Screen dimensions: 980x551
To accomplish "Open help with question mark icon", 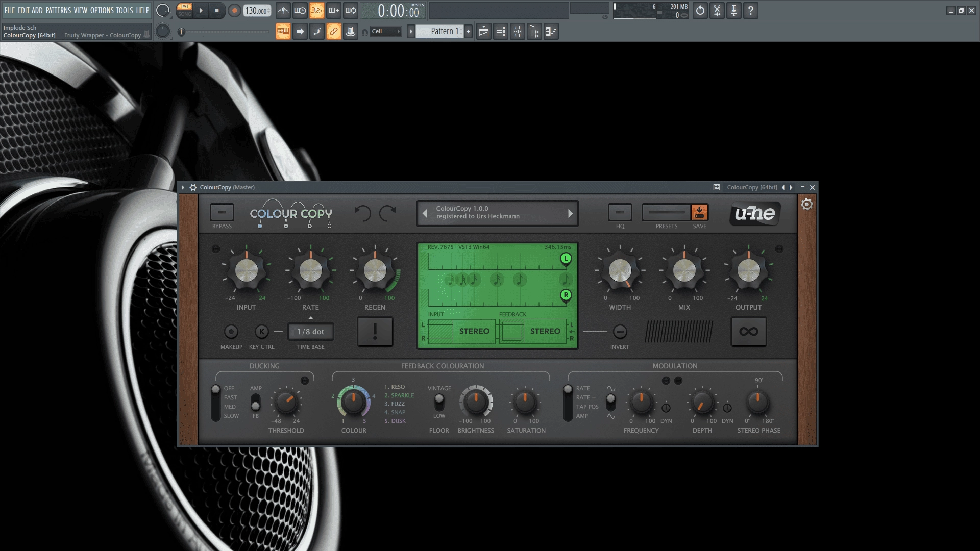I will 751,10.
